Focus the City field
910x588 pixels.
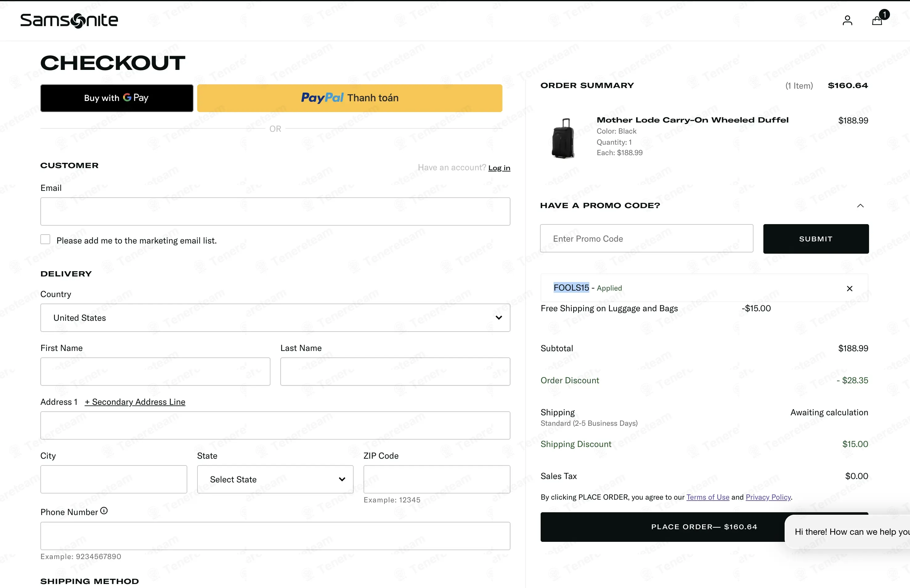coord(113,479)
